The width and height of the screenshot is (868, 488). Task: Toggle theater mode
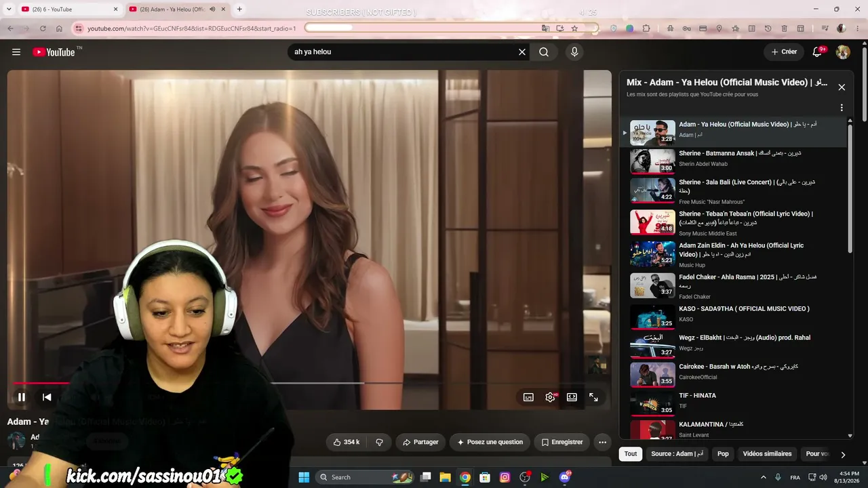point(572,397)
